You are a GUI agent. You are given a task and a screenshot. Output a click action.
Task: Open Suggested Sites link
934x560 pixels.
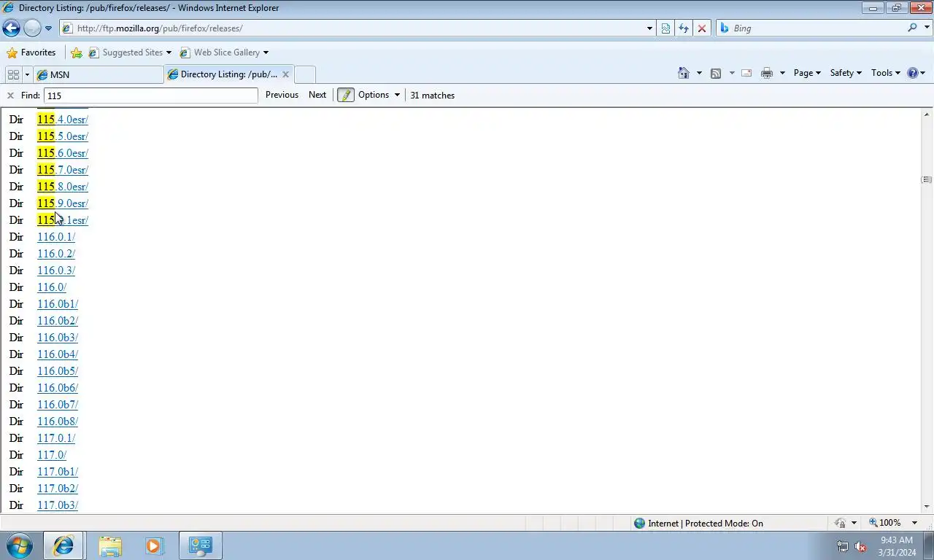pos(130,52)
